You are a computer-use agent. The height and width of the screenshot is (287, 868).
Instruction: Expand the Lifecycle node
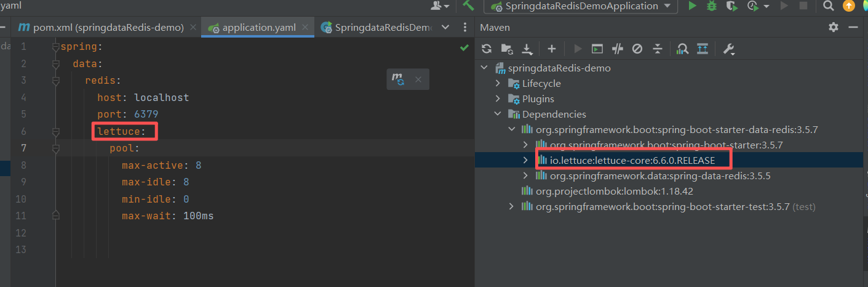(x=498, y=83)
